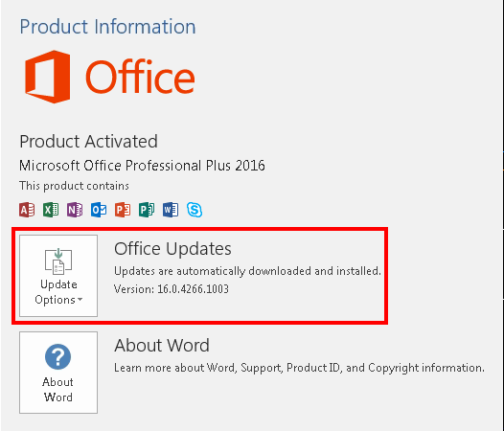Screen dimensions: 504x431
Task: Click the "Version: 16.0.4266.1003" text
Action: [172, 289]
